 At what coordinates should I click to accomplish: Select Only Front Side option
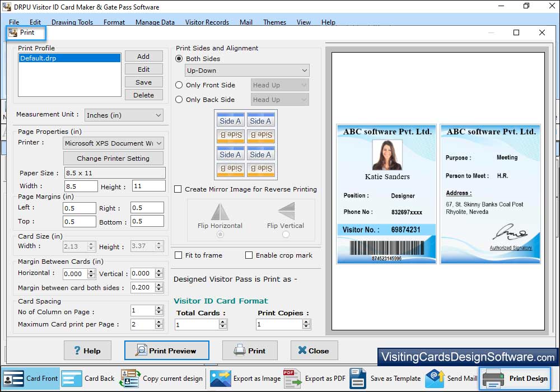tap(179, 85)
